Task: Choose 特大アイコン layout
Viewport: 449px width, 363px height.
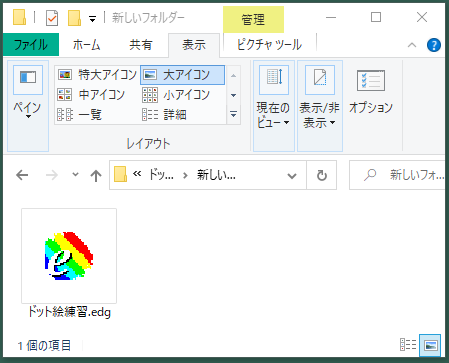Action: pos(97,75)
